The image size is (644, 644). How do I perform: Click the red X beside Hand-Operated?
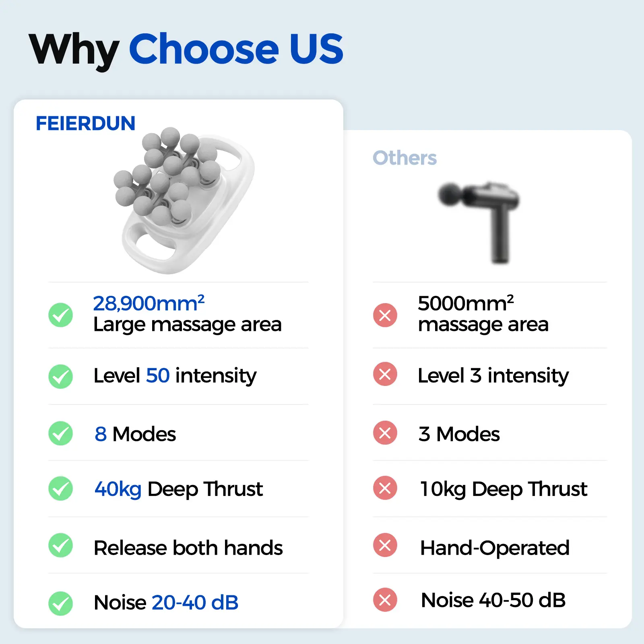click(x=385, y=545)
